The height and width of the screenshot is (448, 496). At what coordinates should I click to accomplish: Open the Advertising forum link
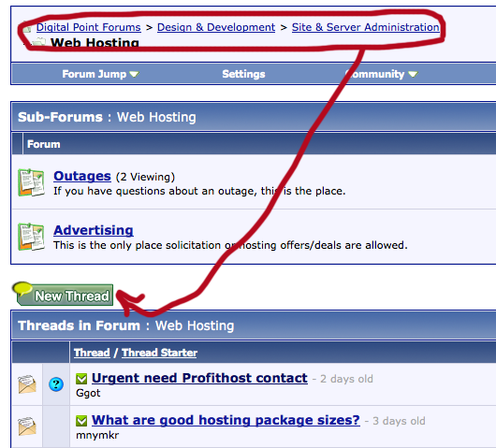coord(94,230)
